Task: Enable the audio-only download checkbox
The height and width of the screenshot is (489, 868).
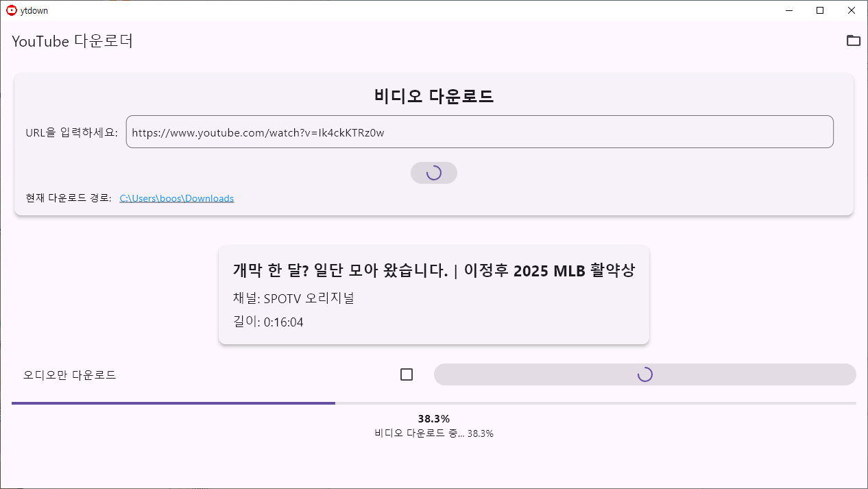Action: [x=407, y=374]
